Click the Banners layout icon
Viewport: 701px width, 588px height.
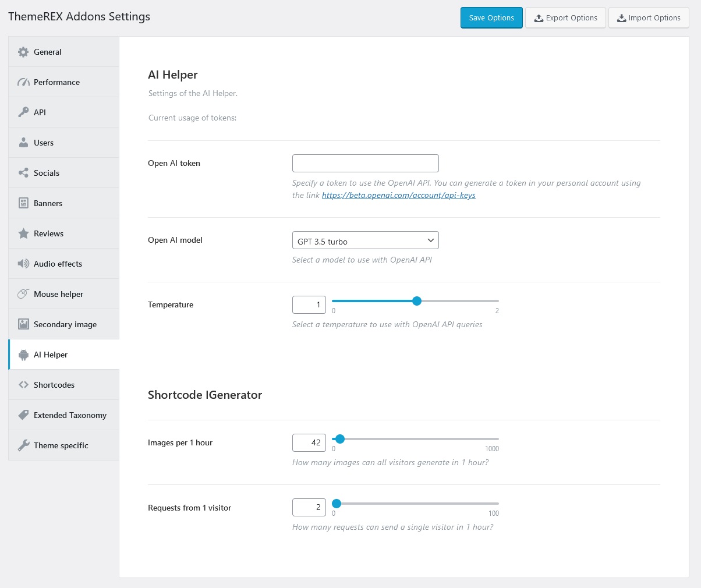[x=23, y=203]
